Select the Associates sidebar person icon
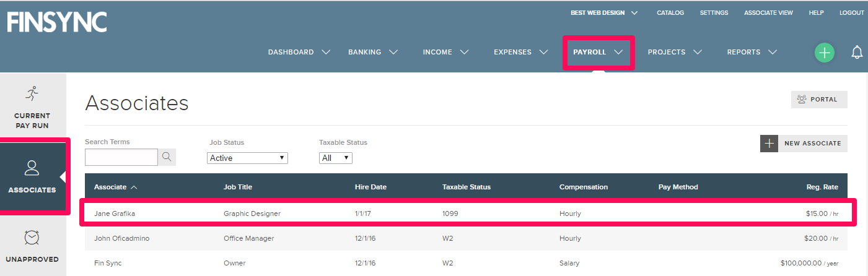The image size is (868, 276). (32, 168)
